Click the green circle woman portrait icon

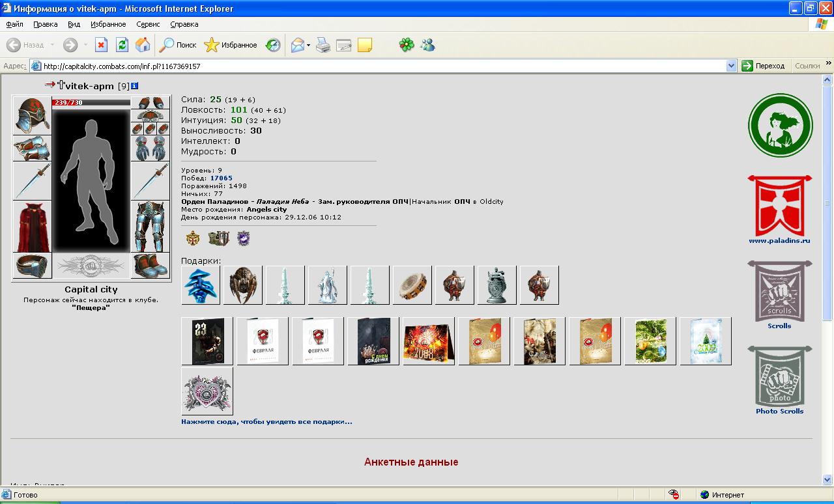tap(780, 126)
